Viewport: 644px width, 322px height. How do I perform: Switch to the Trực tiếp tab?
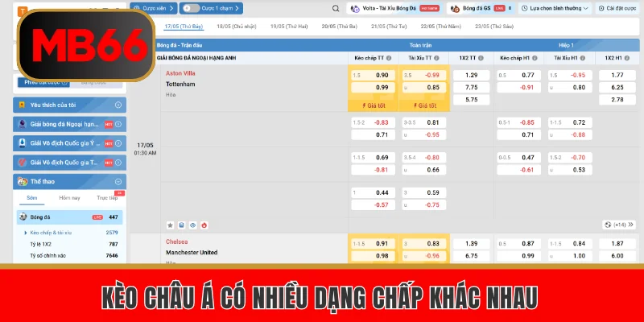pos(107,198)
